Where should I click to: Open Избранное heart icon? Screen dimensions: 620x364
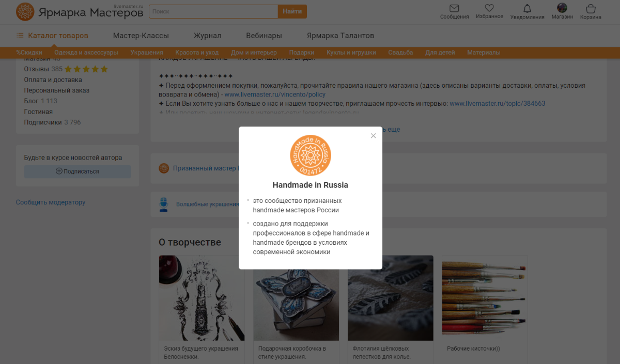coord(490,8)
